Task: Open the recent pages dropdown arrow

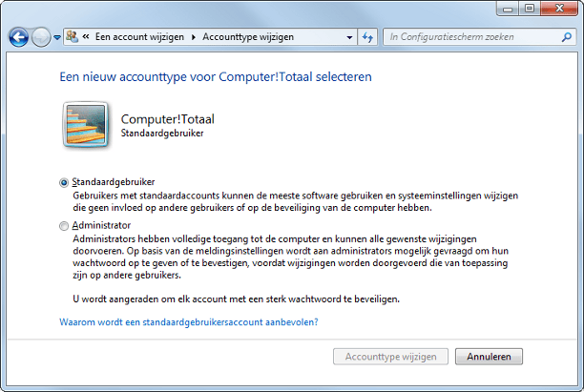Action: tap(58, 38)
